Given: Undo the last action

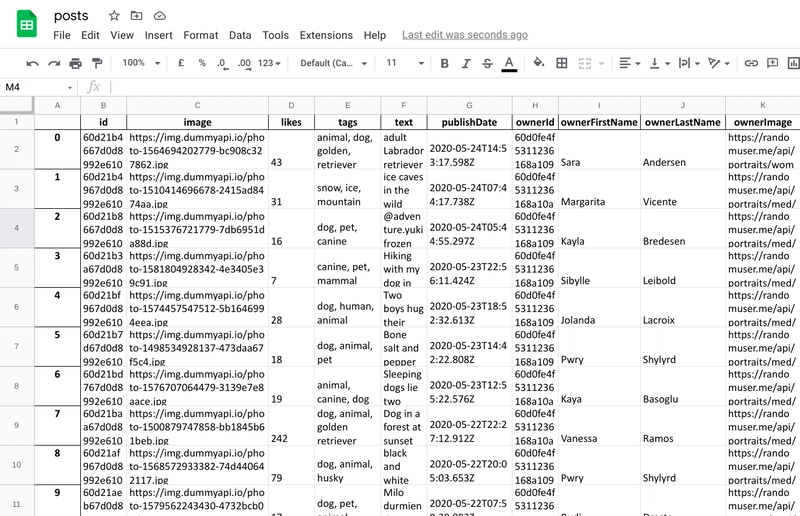Looking at the screenshot, I should tap(33, 63).
